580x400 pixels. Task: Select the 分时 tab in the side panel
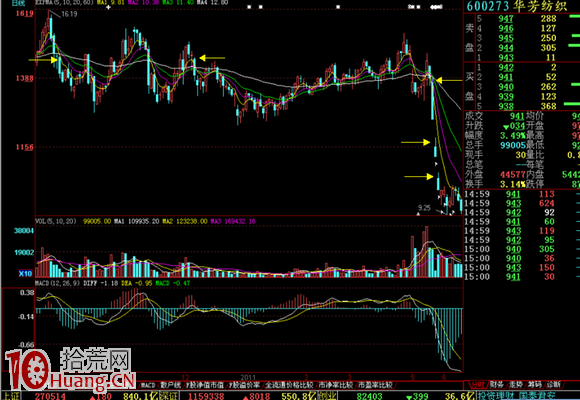(477, 384)
